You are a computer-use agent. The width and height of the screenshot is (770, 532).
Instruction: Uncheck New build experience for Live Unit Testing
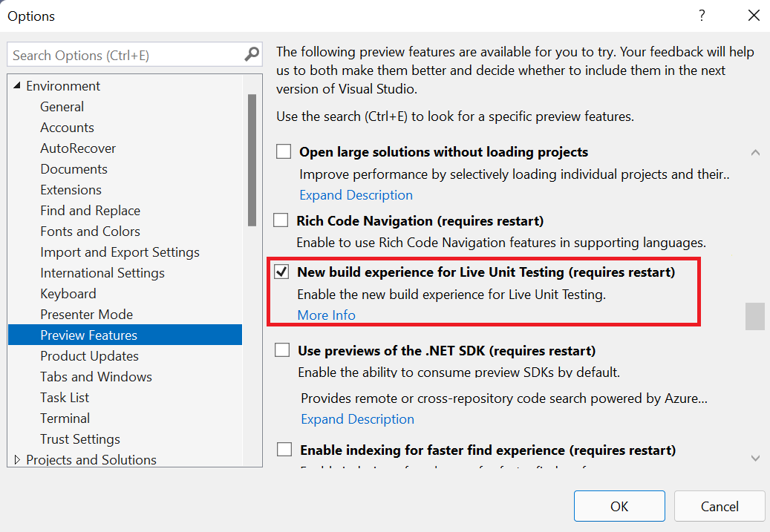(282, 272)
